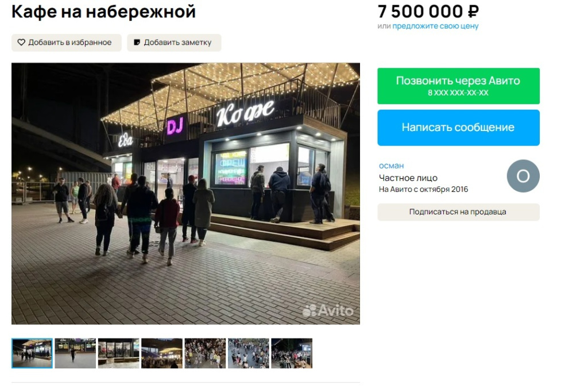Open chat via Написать сообщение
Screen dimensions: 588x392
[x=458, y=128]
